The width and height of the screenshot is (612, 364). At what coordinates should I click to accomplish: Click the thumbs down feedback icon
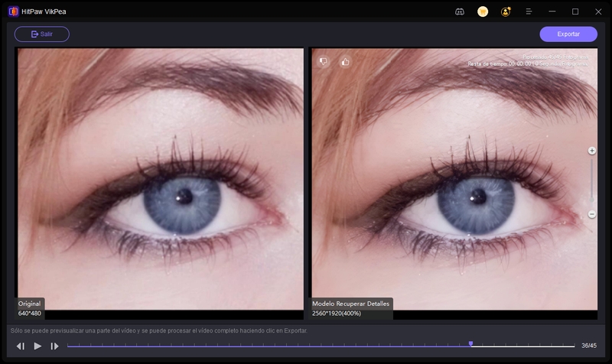click(323, 61)
